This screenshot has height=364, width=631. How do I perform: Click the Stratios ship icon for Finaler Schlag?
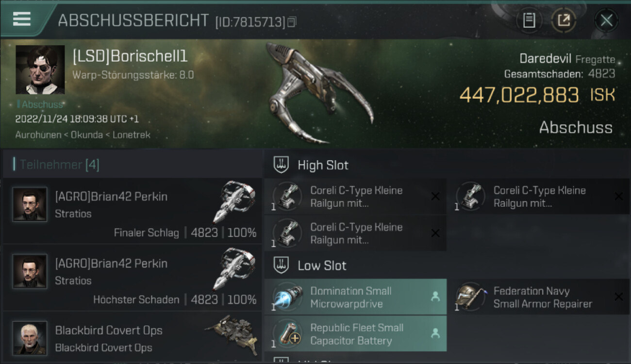click(x=235, y=201)
